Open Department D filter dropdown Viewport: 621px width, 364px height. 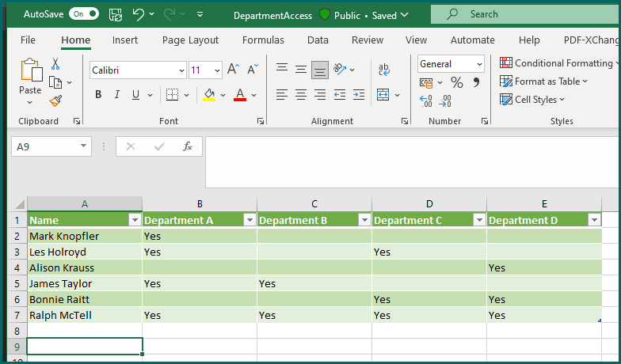click(594, 220)
